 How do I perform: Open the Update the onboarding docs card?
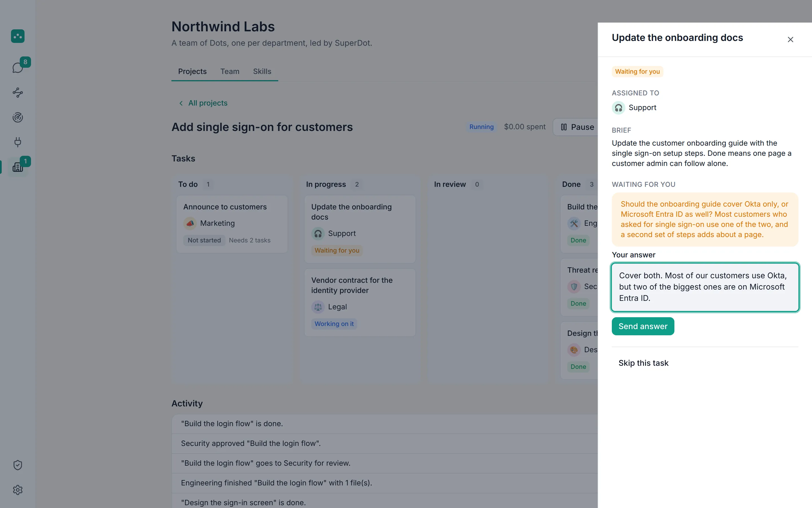(x=360, y=229)
